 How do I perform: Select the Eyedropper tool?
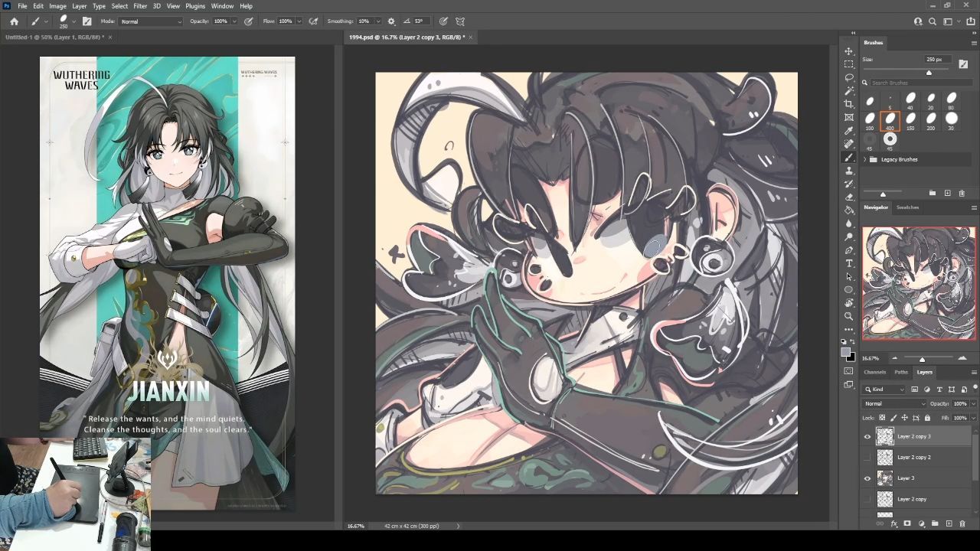tap(849, 131)
